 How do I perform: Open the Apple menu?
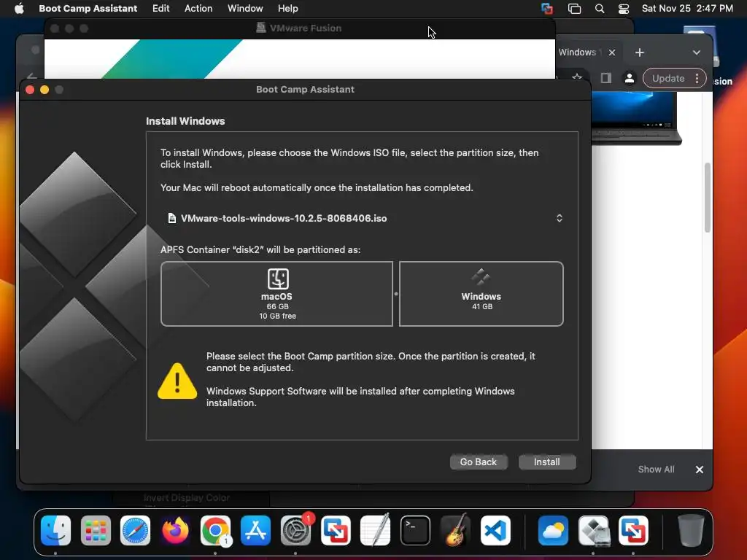tap(19, 8)
